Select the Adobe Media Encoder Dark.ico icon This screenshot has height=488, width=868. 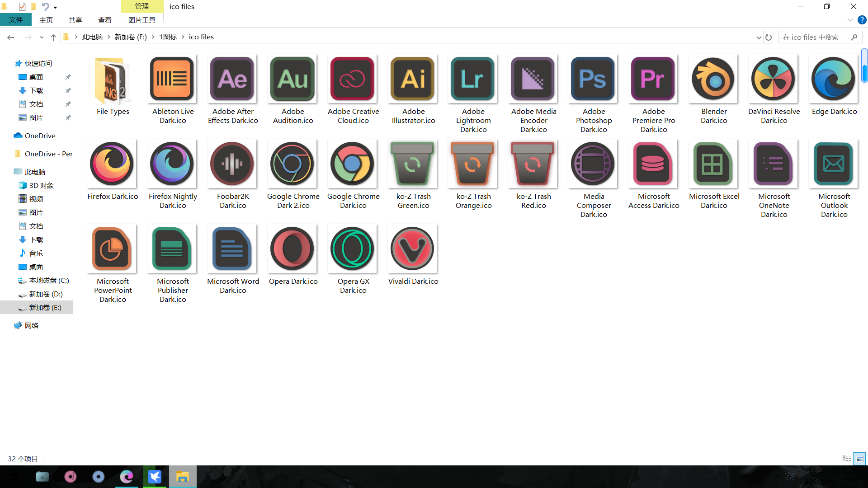[533, 79]
